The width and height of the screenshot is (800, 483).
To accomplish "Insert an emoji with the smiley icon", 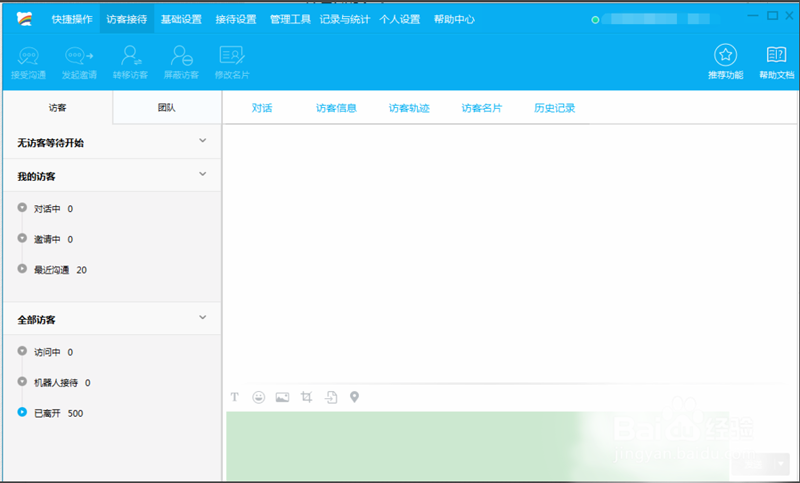I will 259,397.
